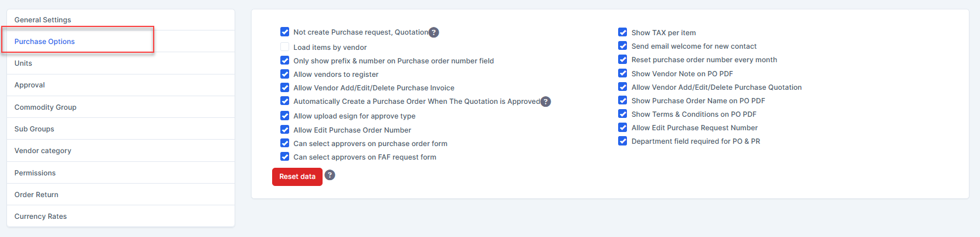Uncheck Reset purchase order number every month
This screenshot has height=237, width=980.
623,59
